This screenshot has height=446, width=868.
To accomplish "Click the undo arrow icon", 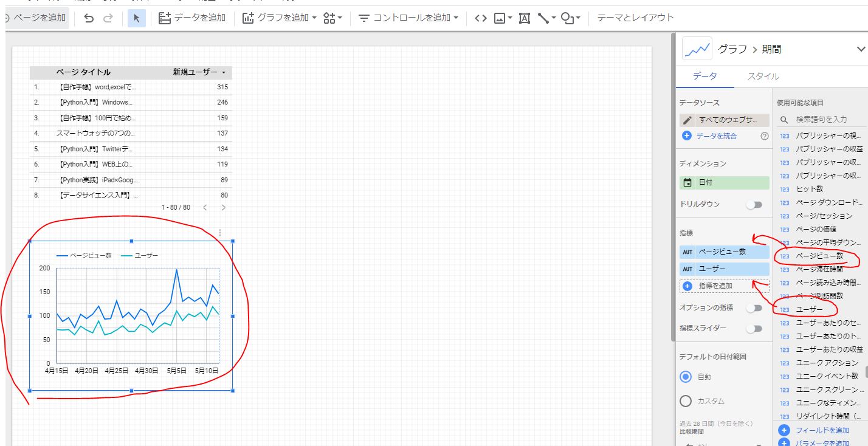I will (x=89, y=18).
